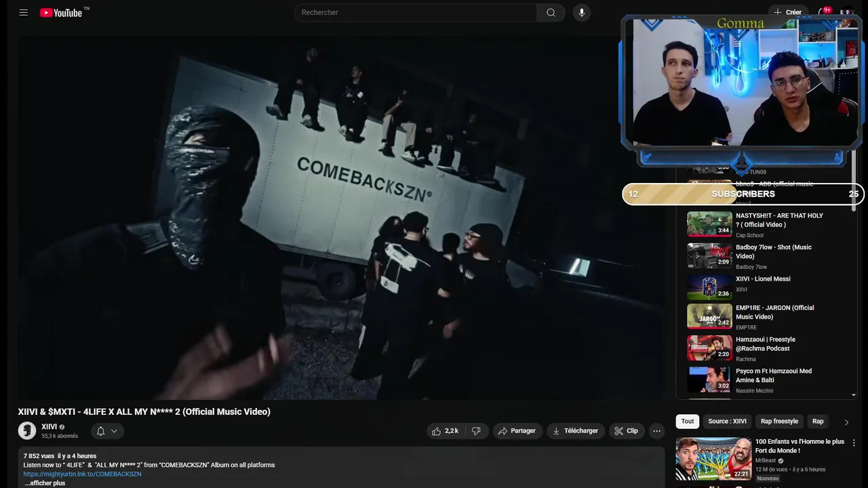868x488 pixels.
Task: Open the XIIVI channel name link
Action: tap(49, 427)
